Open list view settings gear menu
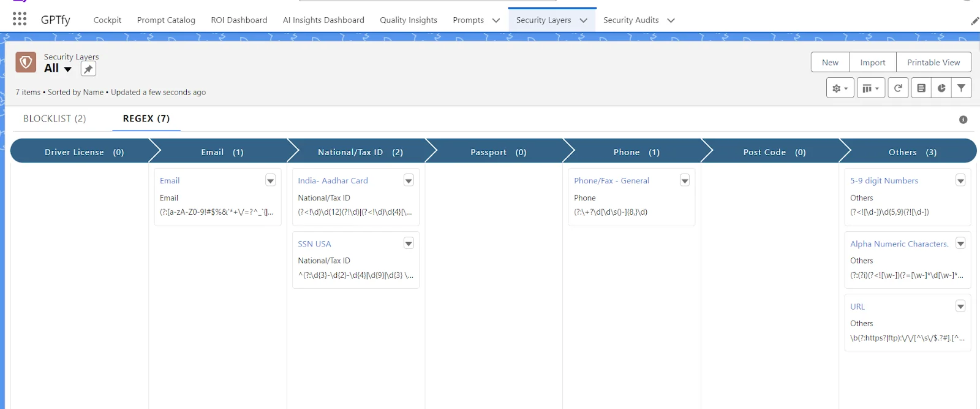The height and width of the screenshot is (409, 980). 840,88
